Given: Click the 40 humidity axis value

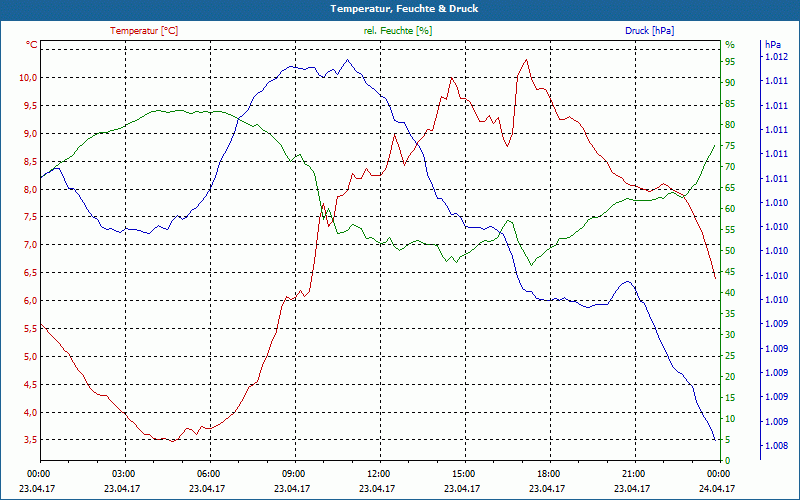Looking at the screenshot, I should [x=730, y=293].
